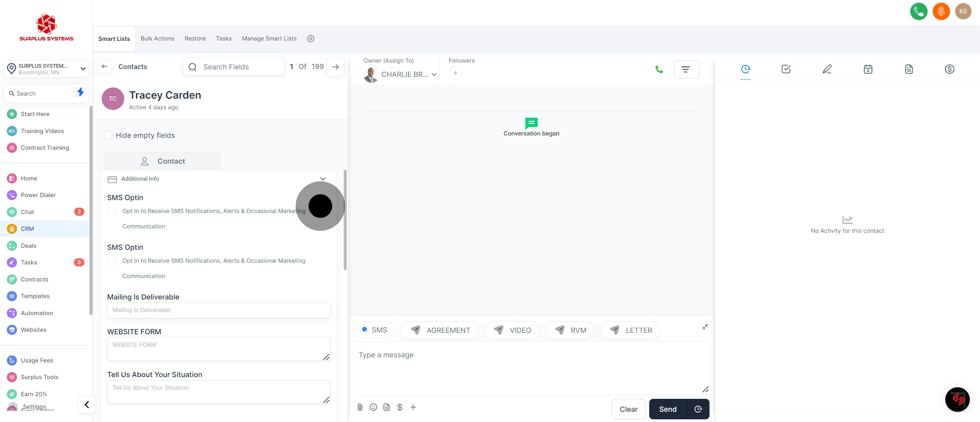
Task: Open the notes pencil icon in right panel
Action: pyautogui.click(x=827, y=69)
